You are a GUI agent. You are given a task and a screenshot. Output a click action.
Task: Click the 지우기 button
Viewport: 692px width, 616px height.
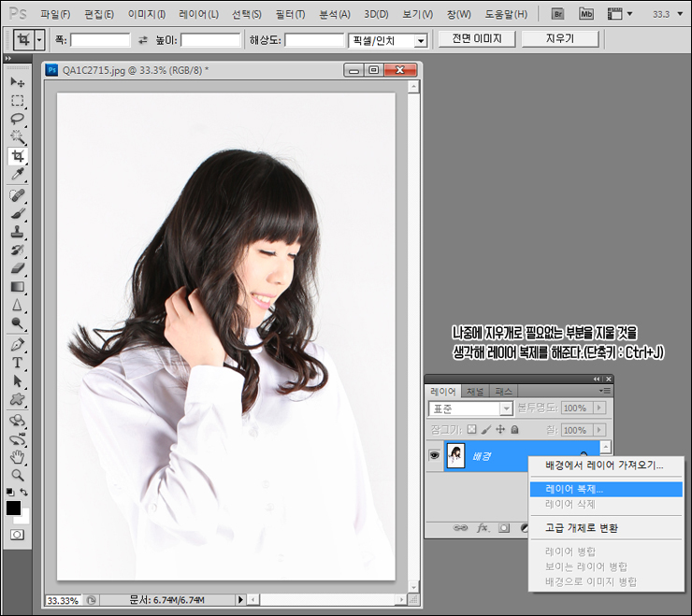pyautogui.click(x=559, y=39)
